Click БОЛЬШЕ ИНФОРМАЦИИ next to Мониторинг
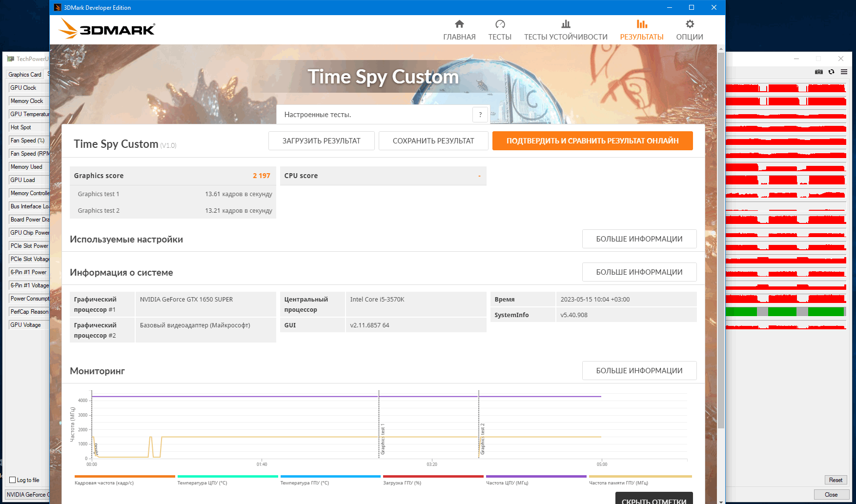This screenshot has height=504, width=856. coord(639,371)
